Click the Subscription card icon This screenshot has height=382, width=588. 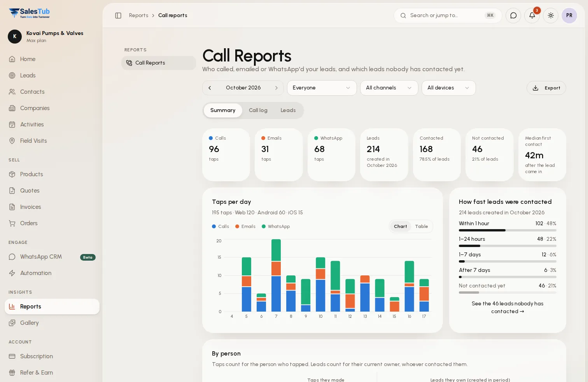pyautogui.click(x=12, y=356)
